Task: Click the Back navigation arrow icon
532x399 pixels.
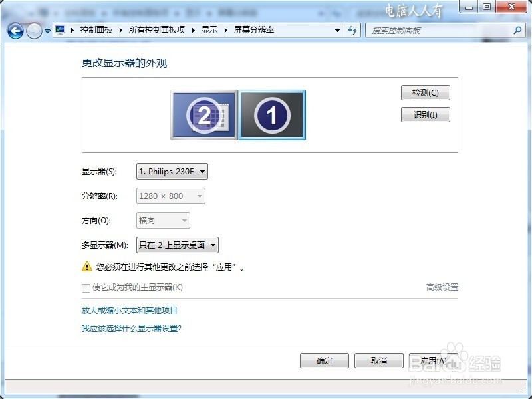Action: [15, 30]
